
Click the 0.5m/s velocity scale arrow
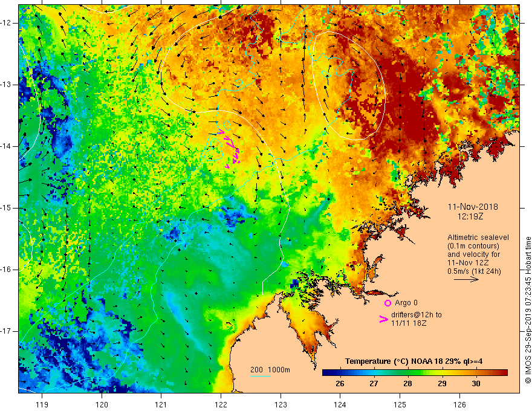466,279
